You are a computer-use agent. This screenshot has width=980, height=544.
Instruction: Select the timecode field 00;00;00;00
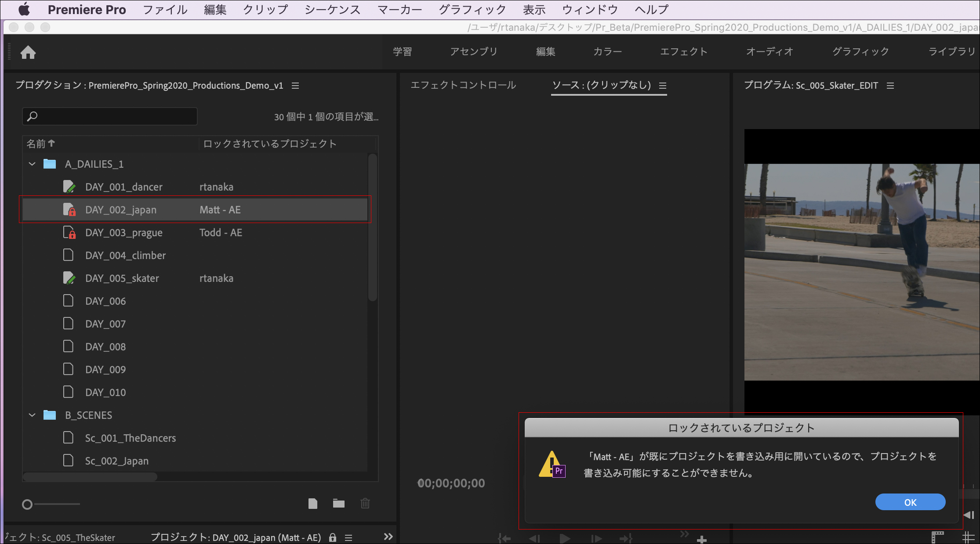click(451, 483)
